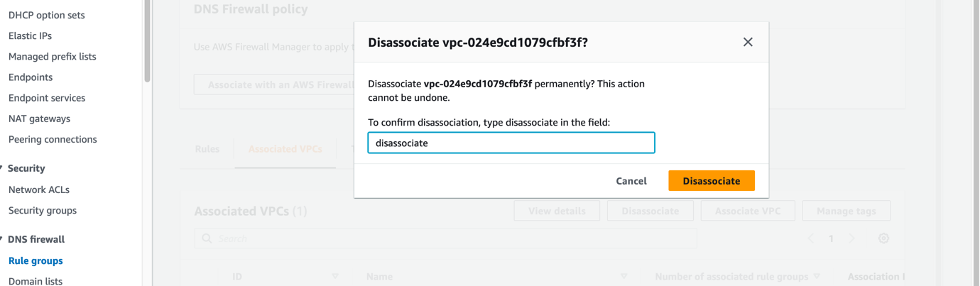Screen dimensions: 980x286
Task: Click the disassociate confirmation text field
Action: tap(511, 143)
